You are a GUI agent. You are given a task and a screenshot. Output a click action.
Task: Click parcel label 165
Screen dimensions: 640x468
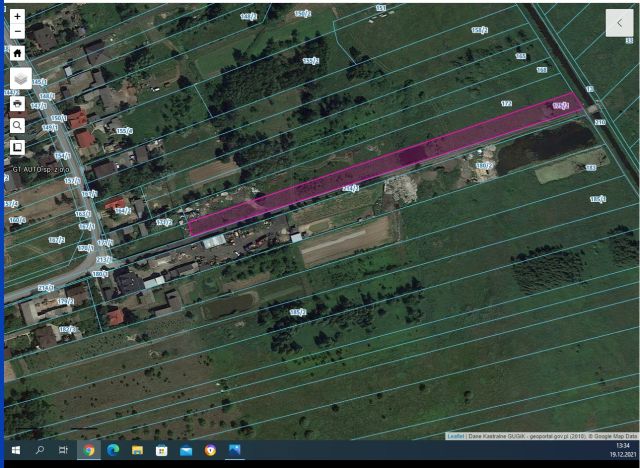[x=520, y=56]
